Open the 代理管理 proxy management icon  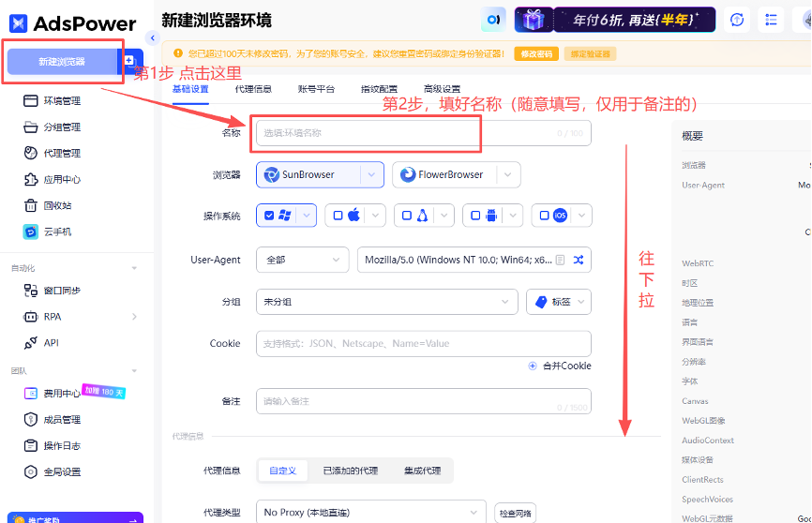tap(30, 153)
